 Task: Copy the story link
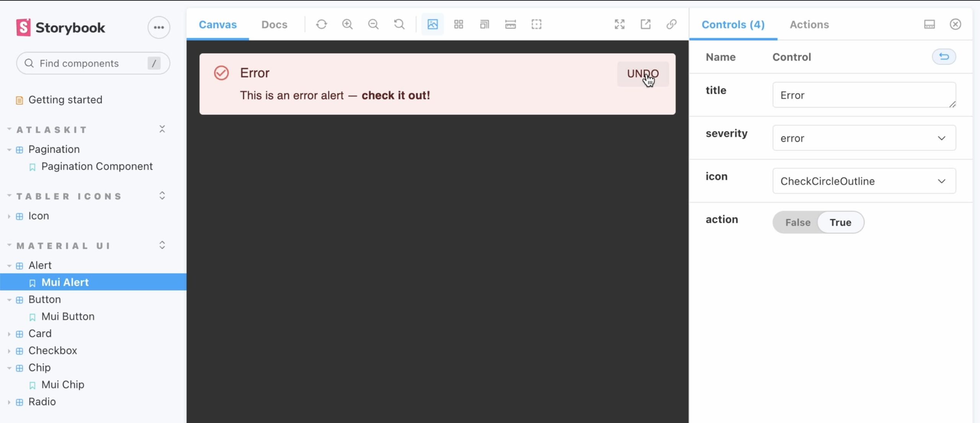click(x=671, y=24)
